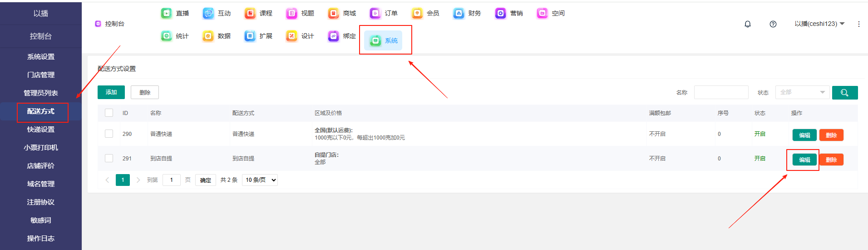Expand the 状态 status dropdown

pos(802,93)
